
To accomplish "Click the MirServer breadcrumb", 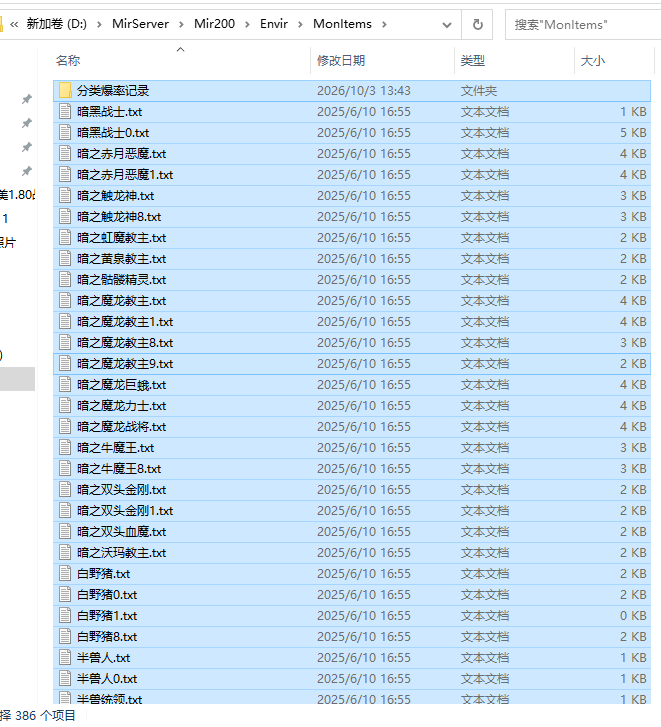I will pyautogui.click(x=140, y=24).
